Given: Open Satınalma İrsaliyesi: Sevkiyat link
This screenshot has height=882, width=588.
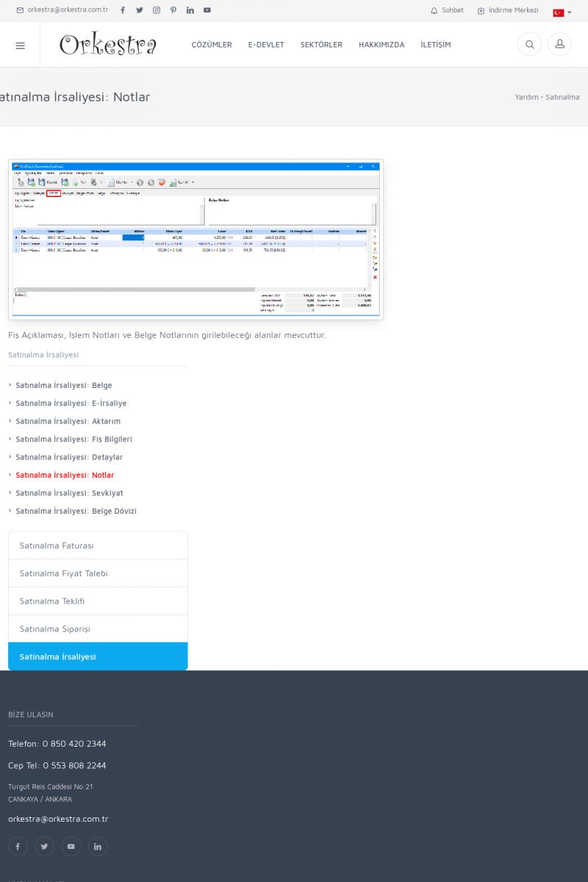Looking at the screenshot, I should pos(69,493).
